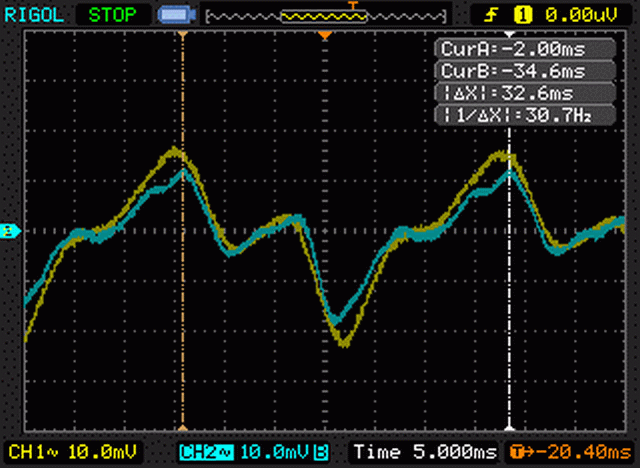The height and width of the screenshot is (468, 640).
Task: Click the 0.00uV trigger level value
Action: (582, 16)
